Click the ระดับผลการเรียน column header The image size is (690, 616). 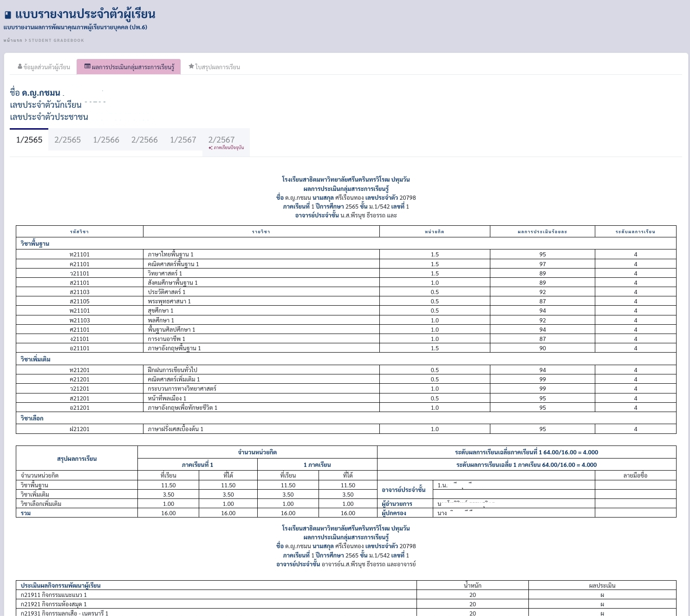tap(635, 231)
